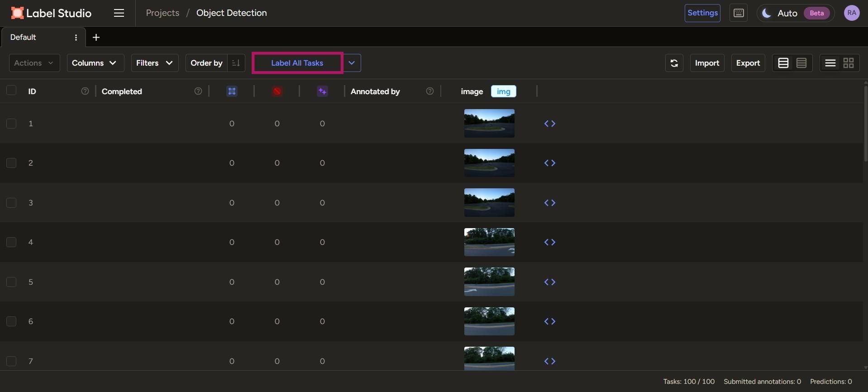868x392 pixels.
Task: Click the Import button
Action: pos(707,63)
